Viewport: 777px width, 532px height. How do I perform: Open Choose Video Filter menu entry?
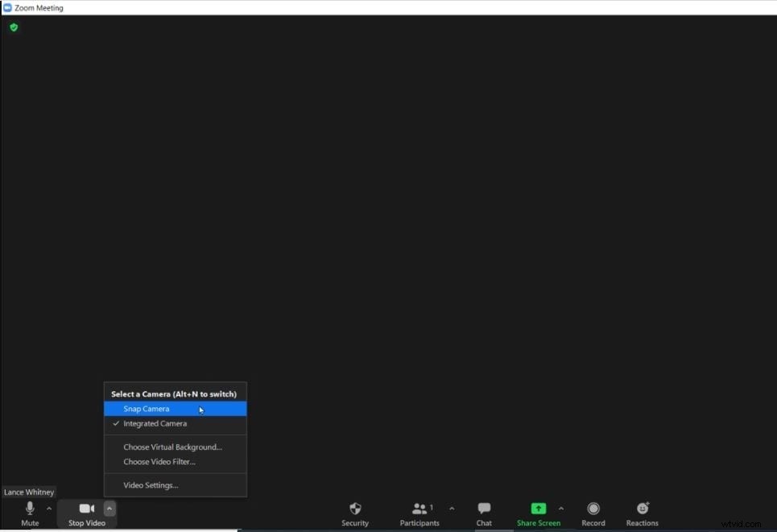pos(160,462)
